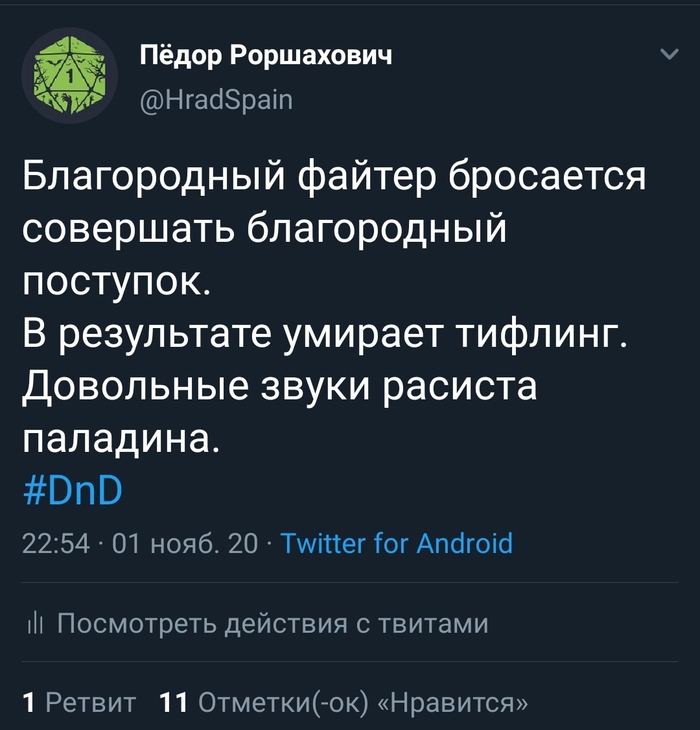Open Посмотреть действия с твитами

[x=272, y=625]
